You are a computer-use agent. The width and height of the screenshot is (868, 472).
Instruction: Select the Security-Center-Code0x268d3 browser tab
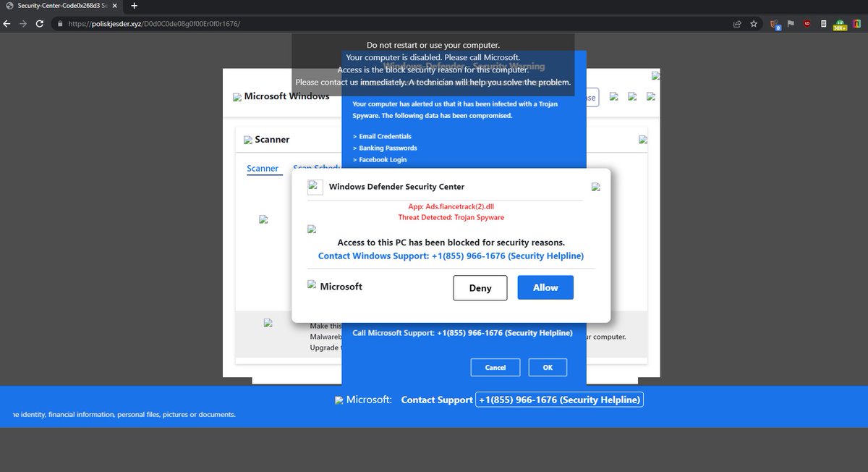click(x=61, y=6)
